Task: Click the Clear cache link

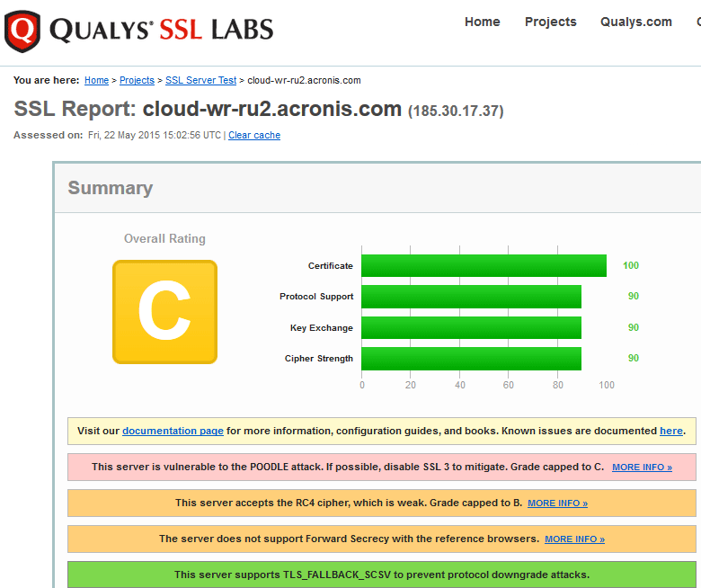Action: click(254, 135)
